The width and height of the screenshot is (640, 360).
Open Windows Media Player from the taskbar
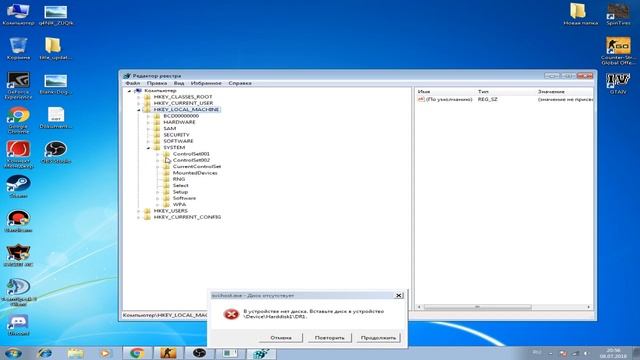coord(105,353)
